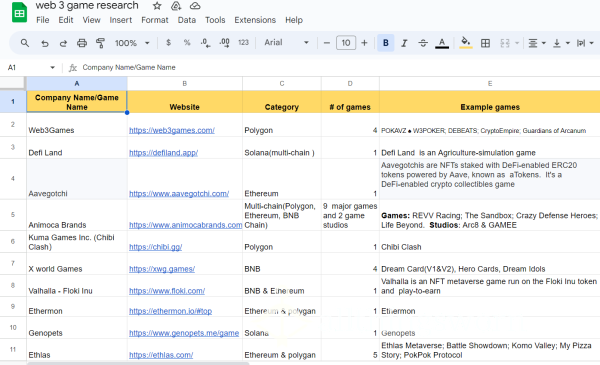
Task: Select row 5 header
Action: 13,215
